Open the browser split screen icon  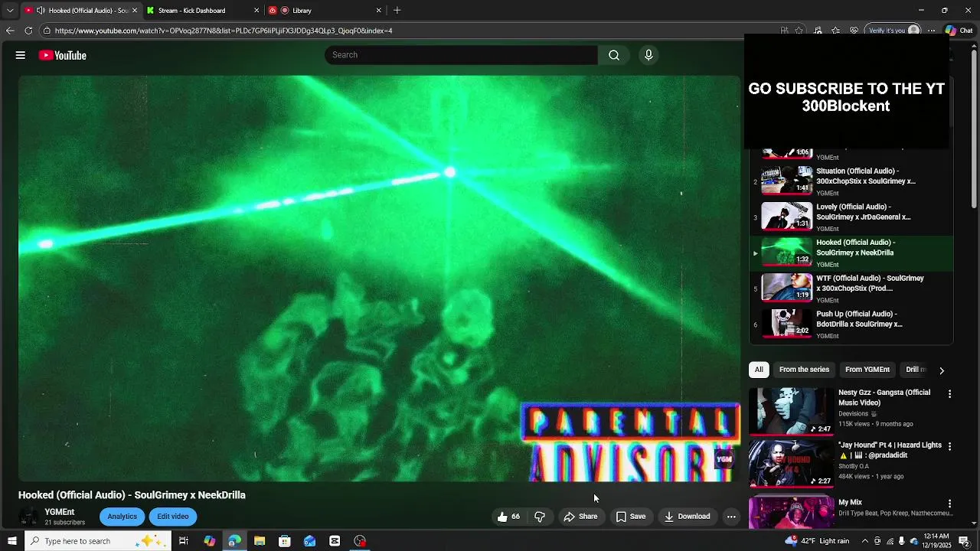tap(818, 31)
